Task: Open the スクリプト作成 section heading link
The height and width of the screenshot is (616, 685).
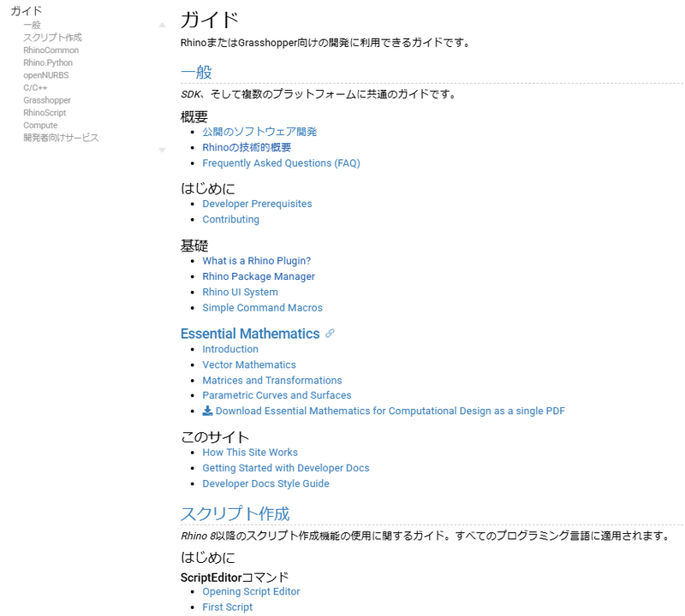Action: (x=235, y=514)
